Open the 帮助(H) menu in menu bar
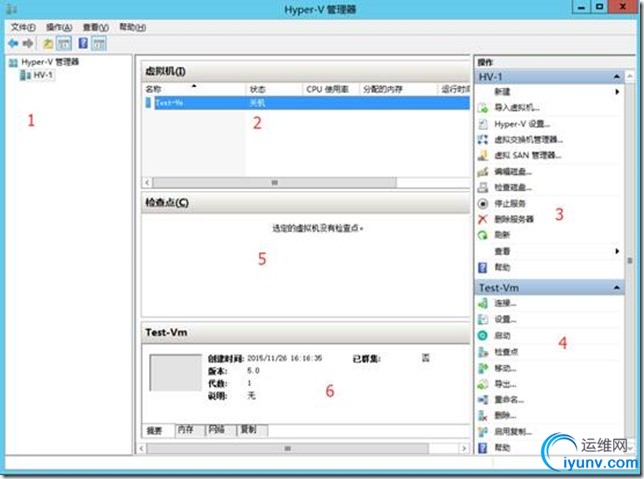Image resolution: width=644 pixels, height=479 pixels. (x=132, y=27)
